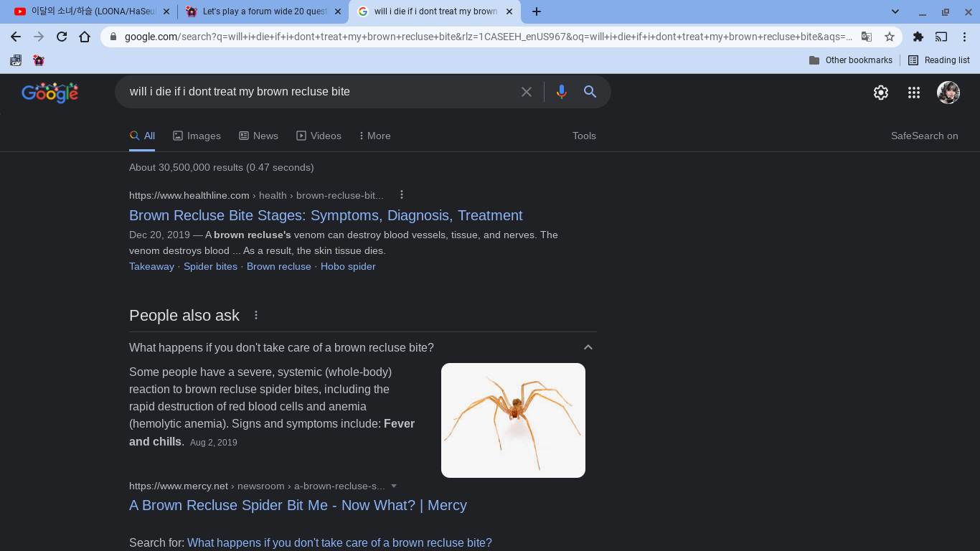980x551 pixels.
Task: Close the current Google search tab
Action: click(x=509, y=11)
